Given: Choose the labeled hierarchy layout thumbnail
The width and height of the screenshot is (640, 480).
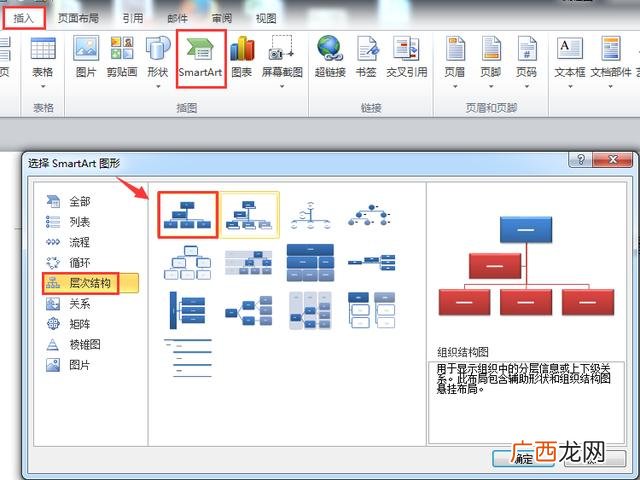Looking at the screenshot, I should 249,262.
